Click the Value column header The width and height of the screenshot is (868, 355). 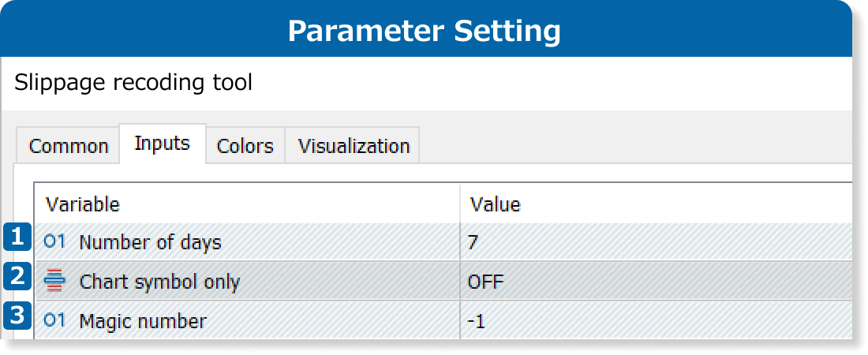[x=495, y=205]
